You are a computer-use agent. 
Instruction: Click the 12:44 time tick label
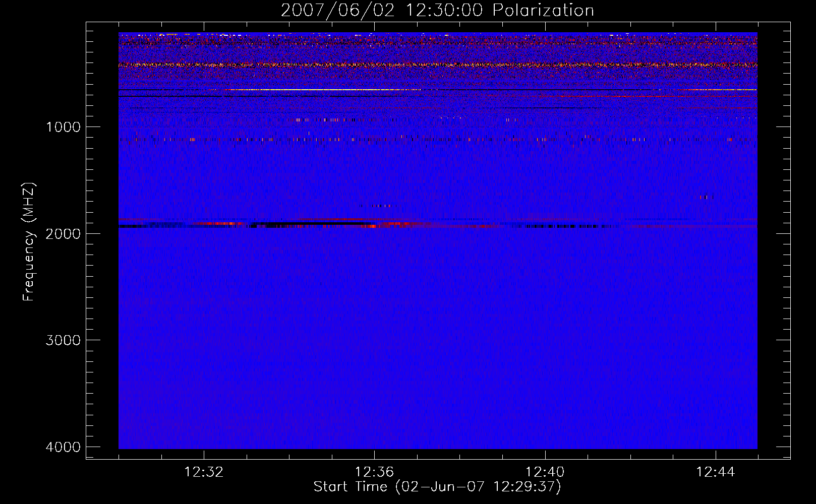[x=716, y=472]
